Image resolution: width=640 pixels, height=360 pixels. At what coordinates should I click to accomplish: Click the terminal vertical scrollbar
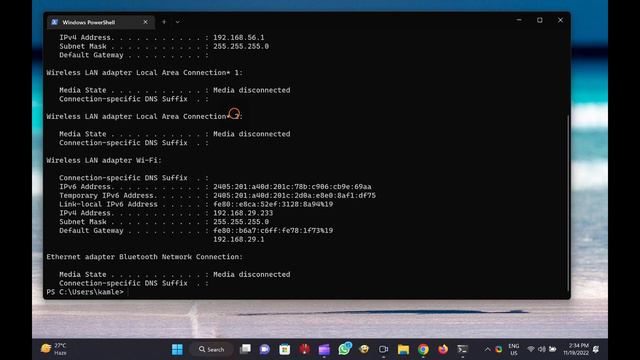tap(568, 202)
